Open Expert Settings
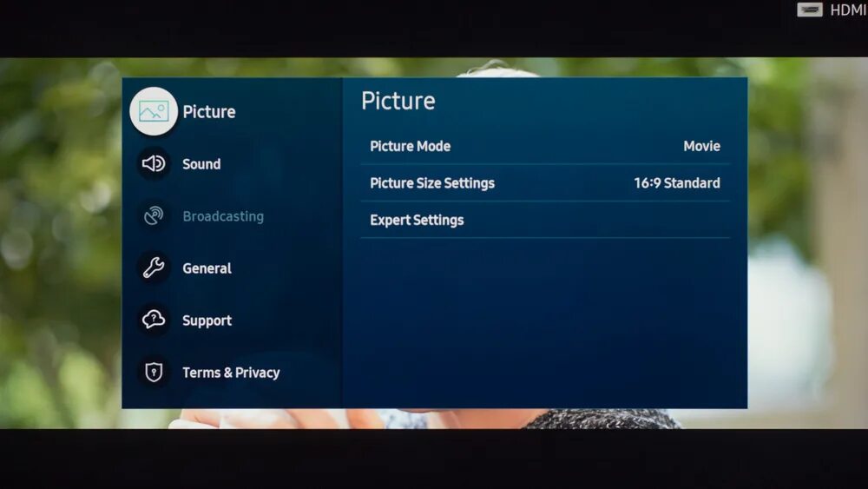 (x=545, y=220)
